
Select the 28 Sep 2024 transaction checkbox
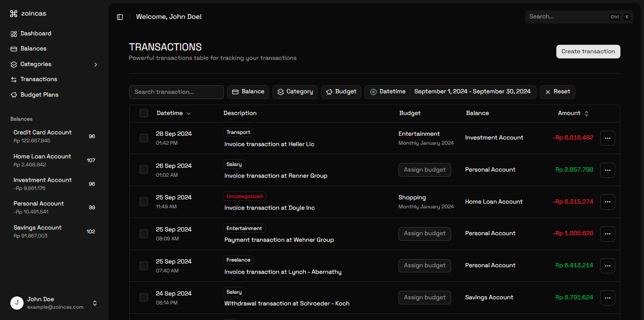(144, 138)
